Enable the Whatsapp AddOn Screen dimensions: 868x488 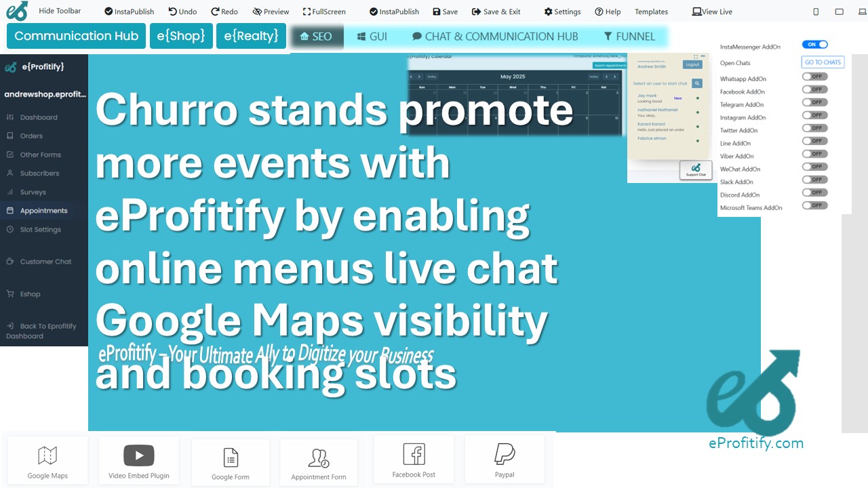[814, 77]
